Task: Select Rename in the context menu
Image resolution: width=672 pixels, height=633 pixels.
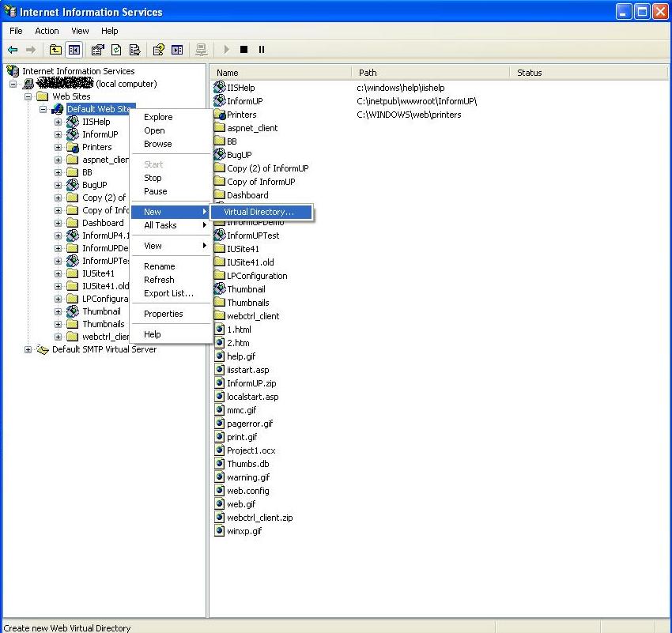Action: pos(171,266)
